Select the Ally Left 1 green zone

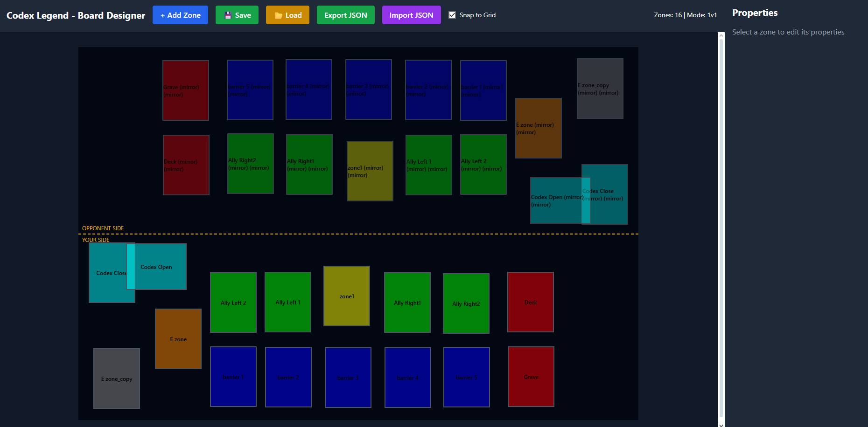(288, 302)
